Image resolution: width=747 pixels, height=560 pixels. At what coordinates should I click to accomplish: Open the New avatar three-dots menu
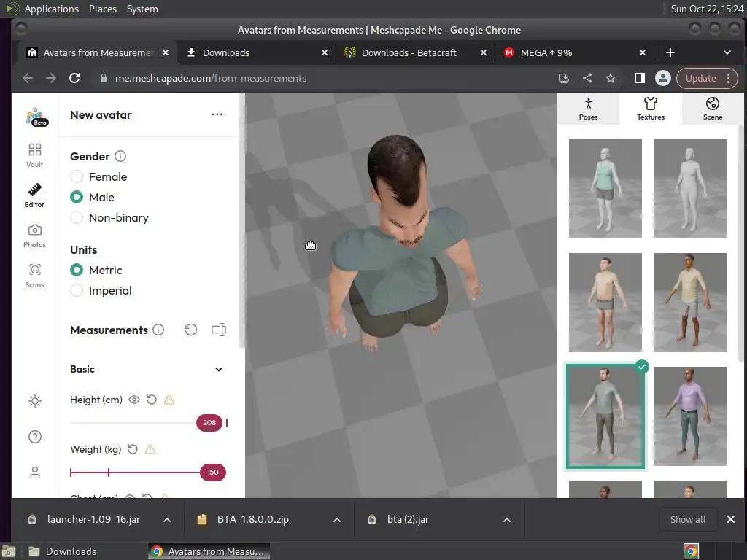click(x=217, y=114)
